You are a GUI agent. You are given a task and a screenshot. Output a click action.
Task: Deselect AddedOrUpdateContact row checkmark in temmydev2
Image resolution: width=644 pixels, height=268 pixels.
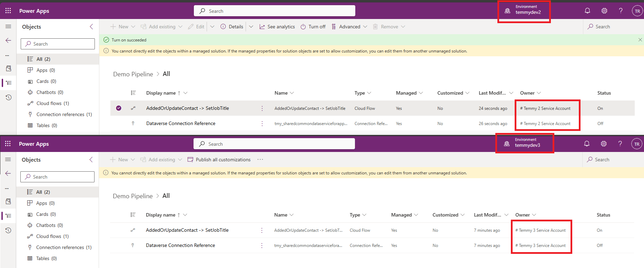click(119, 108)
